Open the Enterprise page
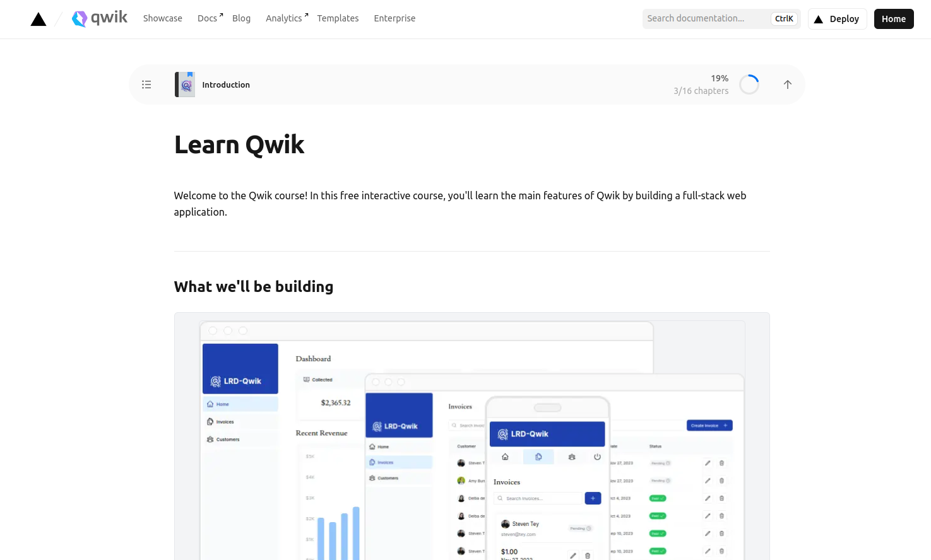 (x=394, y=18)
